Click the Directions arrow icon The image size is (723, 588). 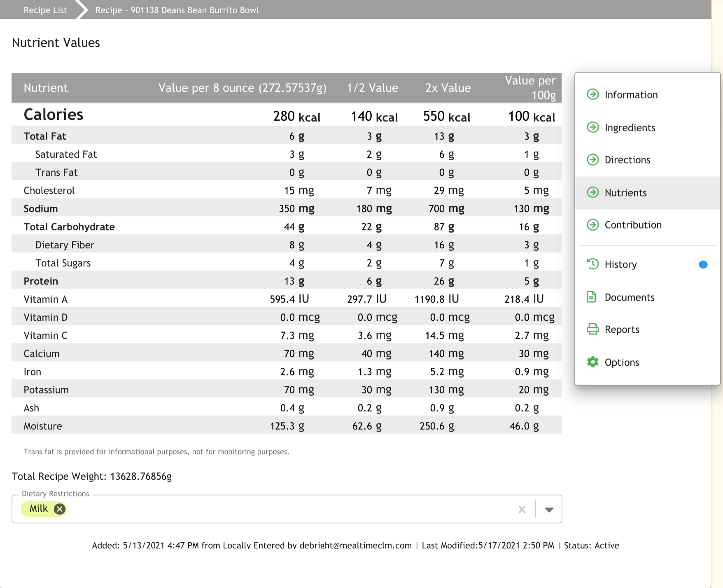pos(592,159)
